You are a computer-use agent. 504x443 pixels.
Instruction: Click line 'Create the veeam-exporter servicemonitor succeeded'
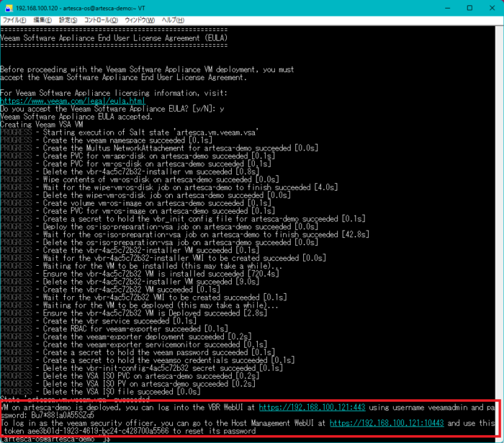(x=134, y=344)
